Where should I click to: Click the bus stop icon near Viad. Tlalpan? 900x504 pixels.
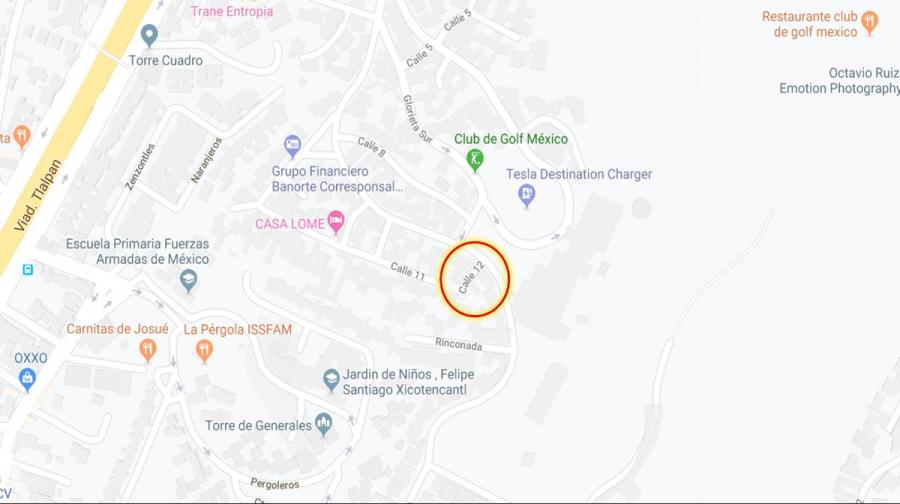[x=28, y=269]
